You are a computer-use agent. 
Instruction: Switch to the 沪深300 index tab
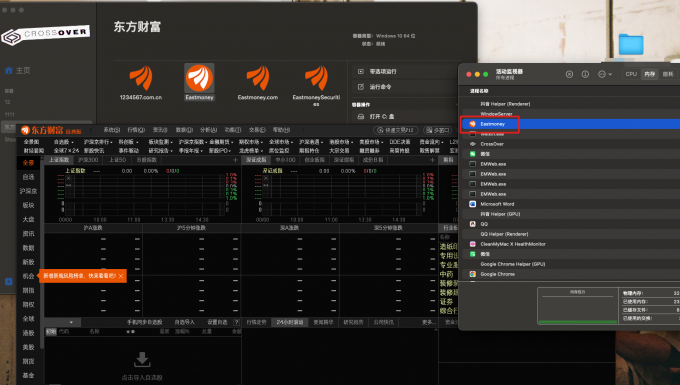click(x=88, y=160)
